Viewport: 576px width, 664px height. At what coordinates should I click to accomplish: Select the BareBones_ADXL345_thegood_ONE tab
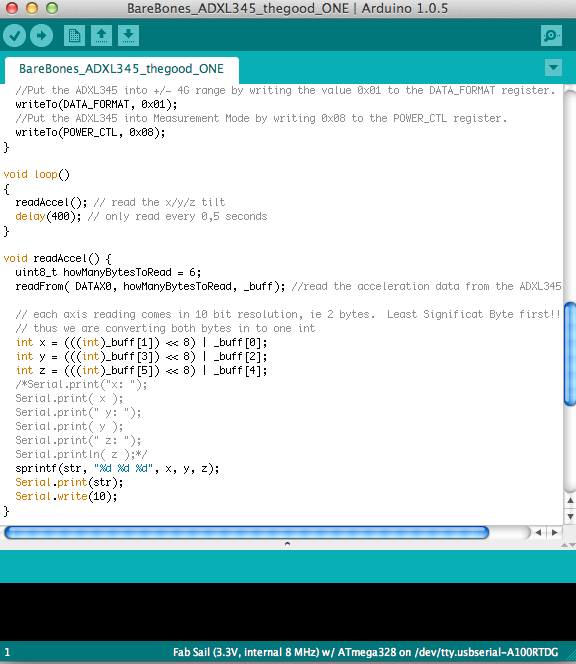[122, 69]
